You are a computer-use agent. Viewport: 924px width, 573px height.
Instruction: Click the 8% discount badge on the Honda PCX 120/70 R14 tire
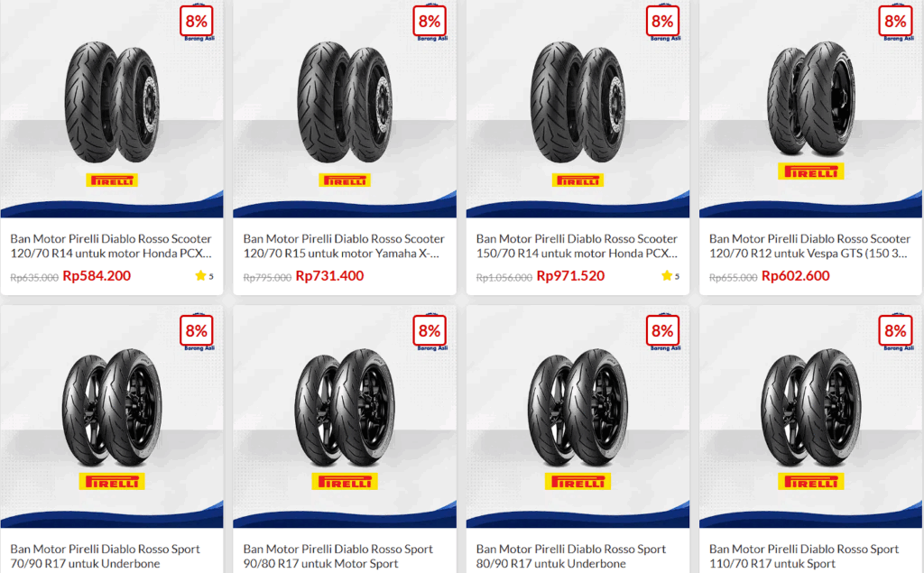[x=196, y=22]
